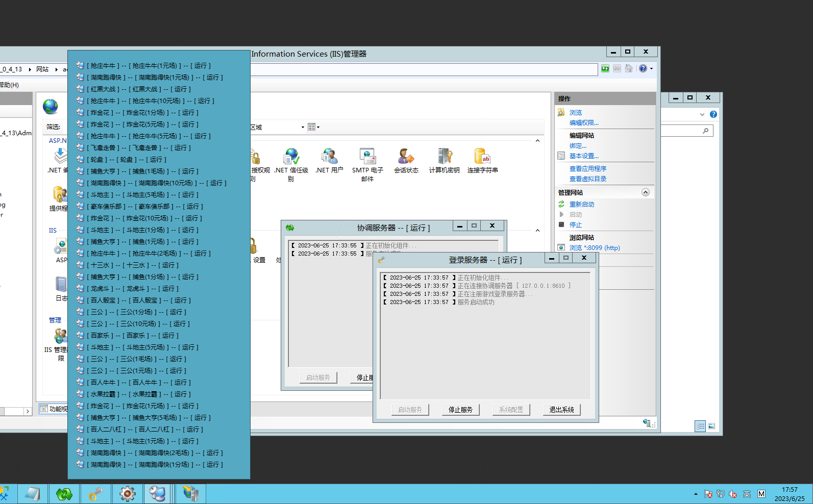
Task: Open the gold key app in taskbar
Action: pyautogui.click(x=95, y=494)
